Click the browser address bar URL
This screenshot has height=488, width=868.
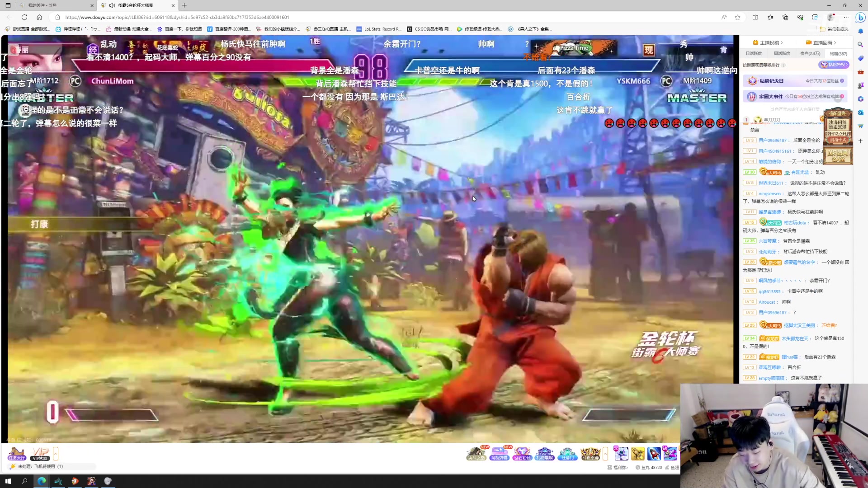(177, 17)
